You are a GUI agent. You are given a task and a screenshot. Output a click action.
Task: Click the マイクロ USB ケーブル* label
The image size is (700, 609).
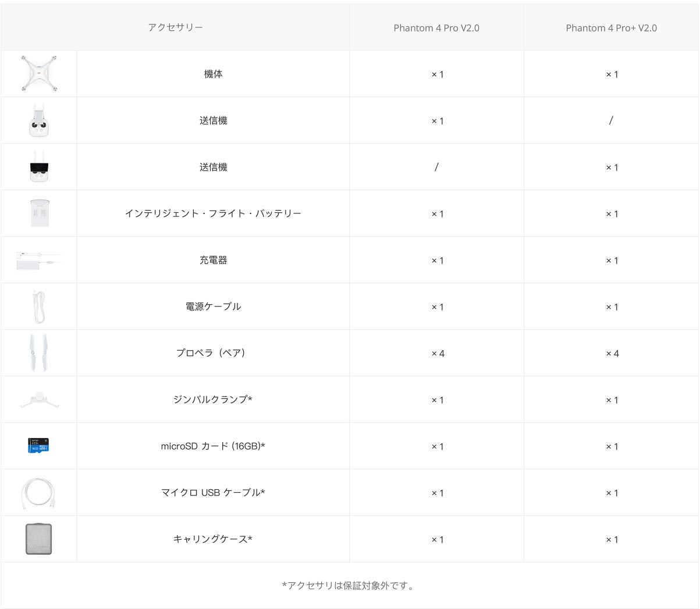[213, 493]
